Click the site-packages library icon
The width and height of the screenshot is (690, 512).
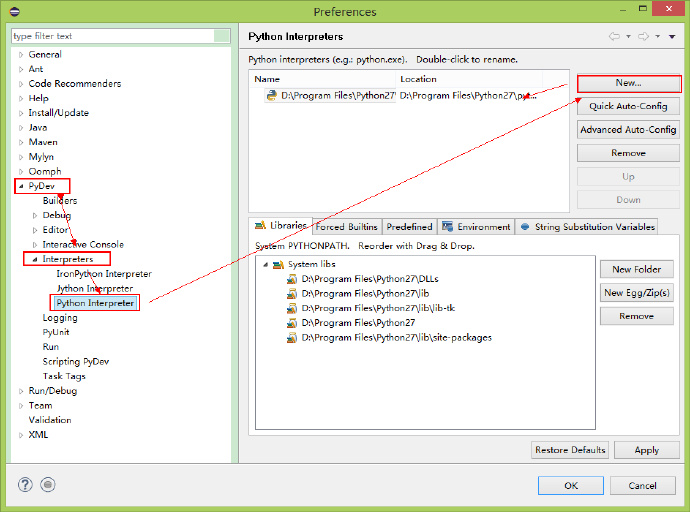point(292,338)
